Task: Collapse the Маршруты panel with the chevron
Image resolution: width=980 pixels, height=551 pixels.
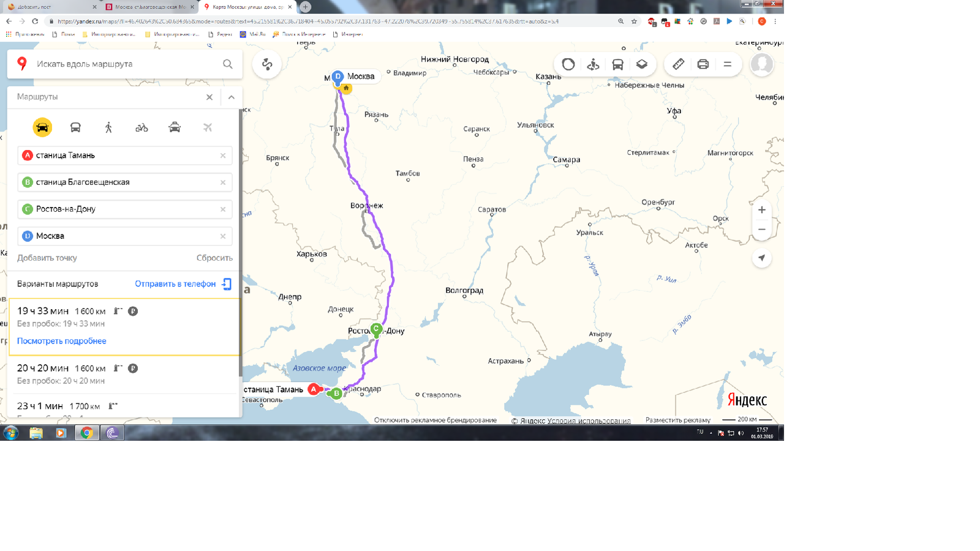Action: 232,97
